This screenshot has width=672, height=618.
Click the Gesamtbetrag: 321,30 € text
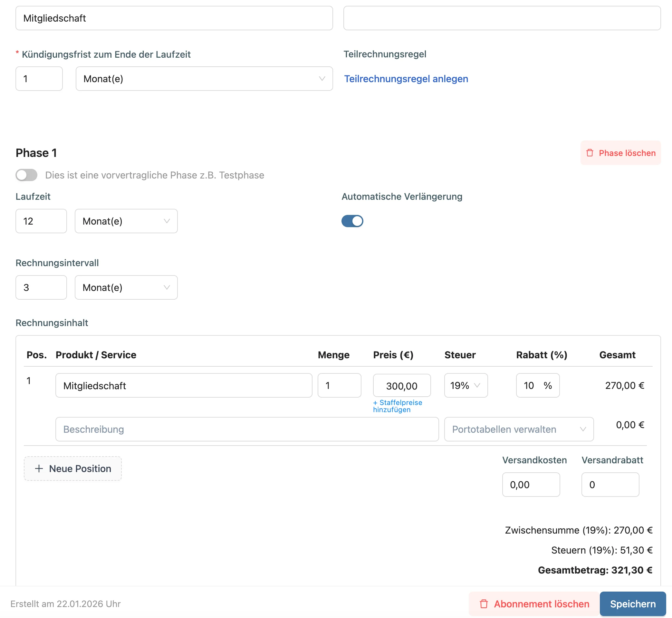tap(595, 570)
